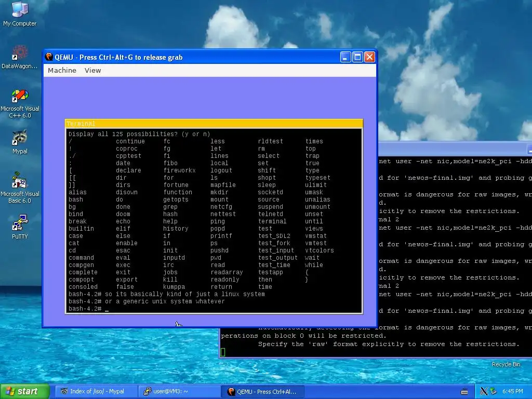Launch the Mypal browser raccoon icon
The width and height of the screenshot is (532, 399).
(x=20, y=141)
